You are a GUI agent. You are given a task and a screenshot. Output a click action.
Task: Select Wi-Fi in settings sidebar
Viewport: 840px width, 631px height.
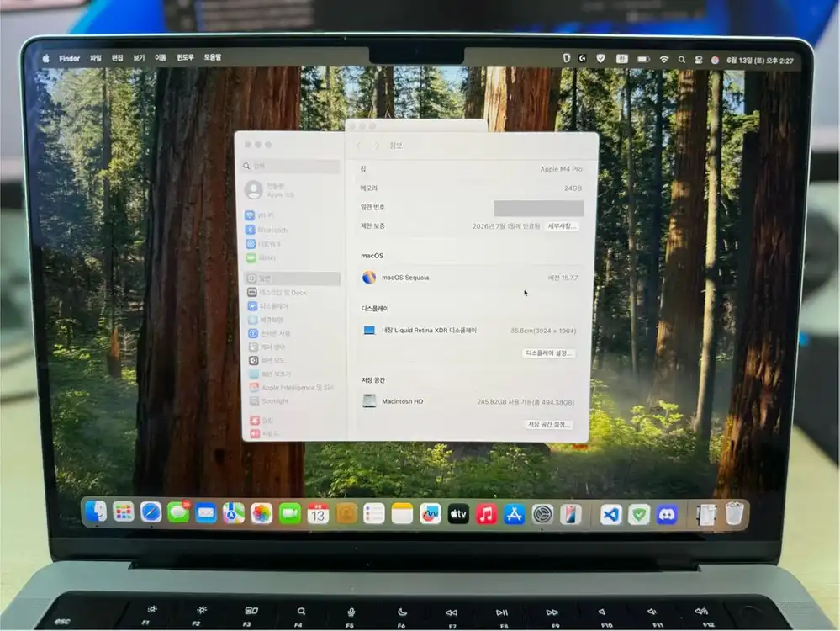point(260,215)
